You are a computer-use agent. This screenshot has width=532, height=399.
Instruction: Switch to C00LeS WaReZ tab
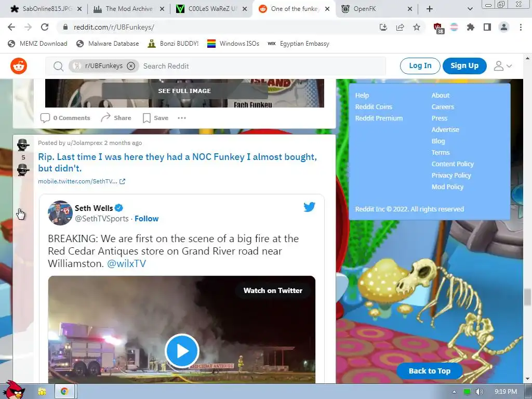click(208, 9)
